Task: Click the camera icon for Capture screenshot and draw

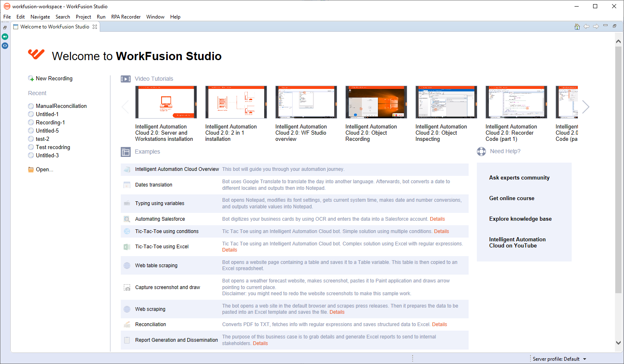Action: (127, 287)
